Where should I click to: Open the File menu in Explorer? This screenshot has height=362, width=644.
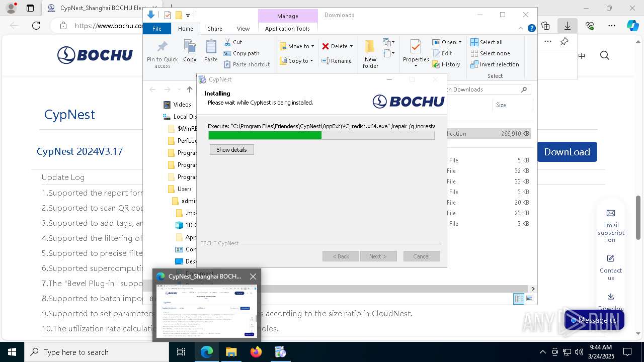coord(157,29)
